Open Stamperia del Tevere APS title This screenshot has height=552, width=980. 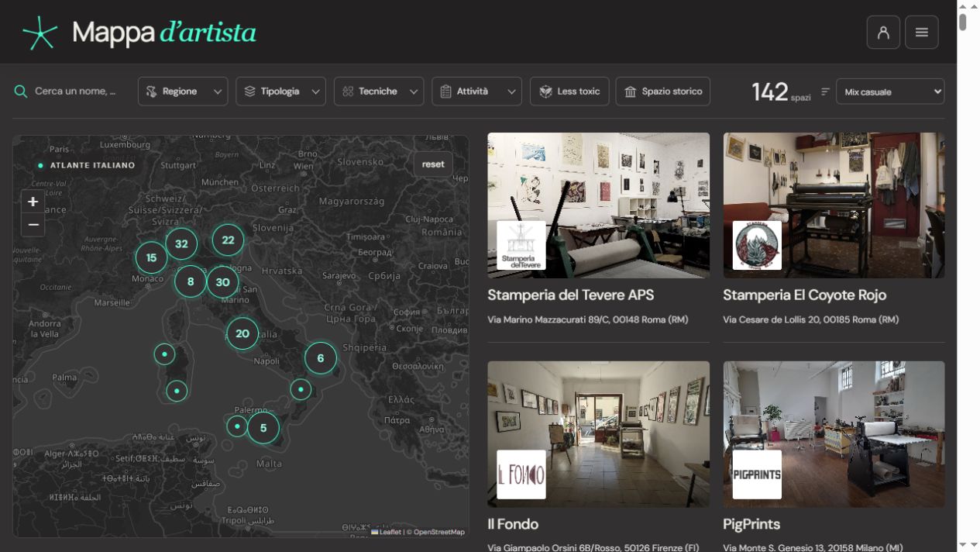[x=570, y=295]
